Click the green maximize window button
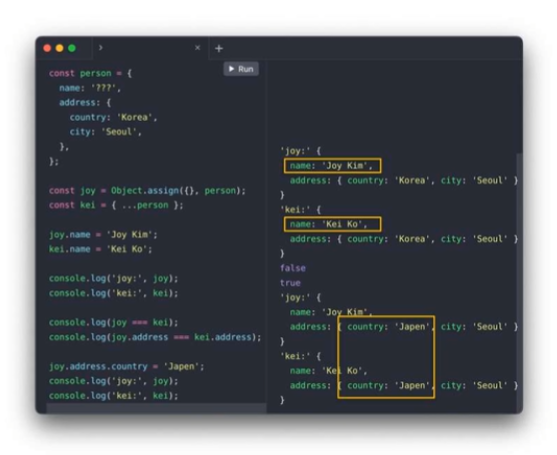This screenshot has width=557, height=455. pyautogui.click(x=72, y=48)
